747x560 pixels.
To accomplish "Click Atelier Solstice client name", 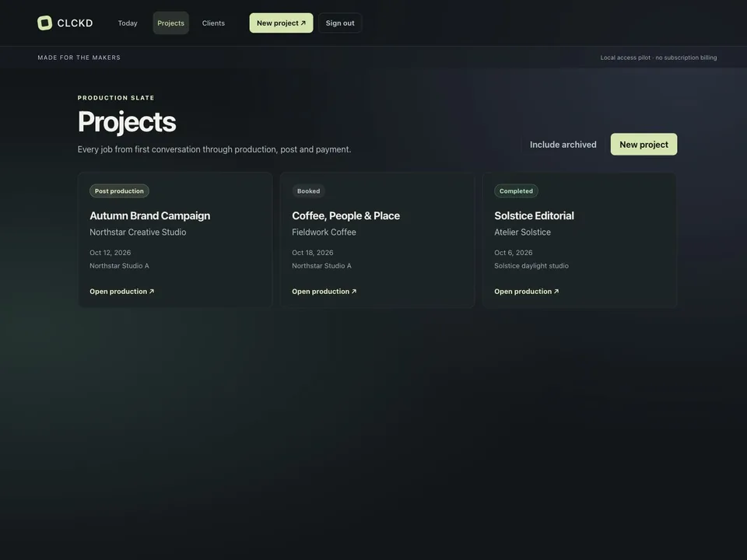I will click(x=522, y=233).
